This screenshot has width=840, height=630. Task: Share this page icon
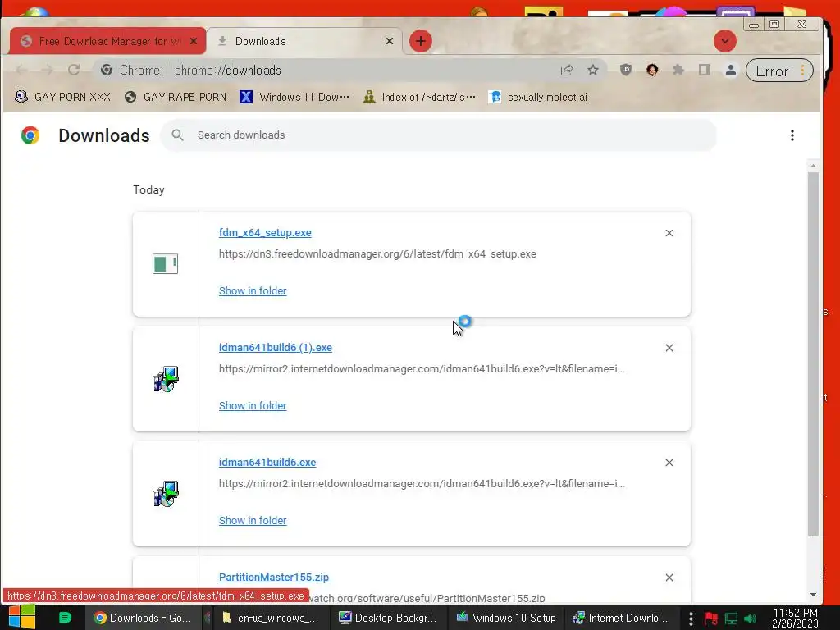coord(567,71)
